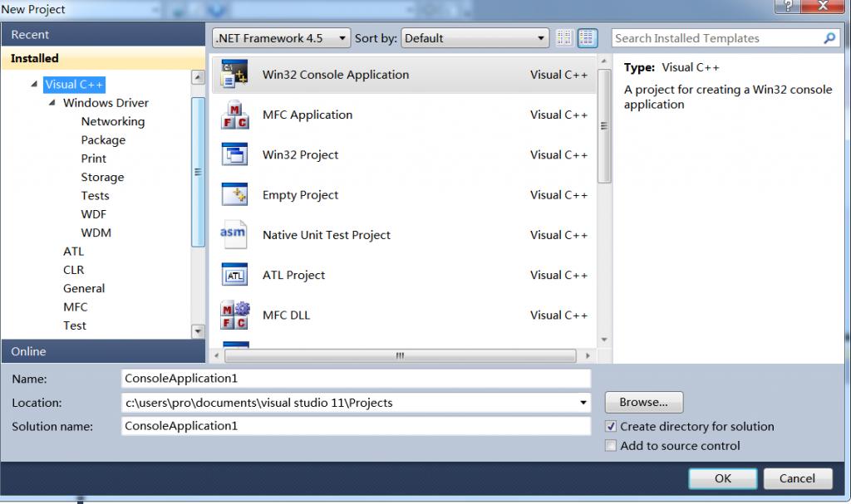The width and height of the screenshot is (851, 504).
Task: Click the template list horizontal scrollbar thumb
Action: [400, 356]
